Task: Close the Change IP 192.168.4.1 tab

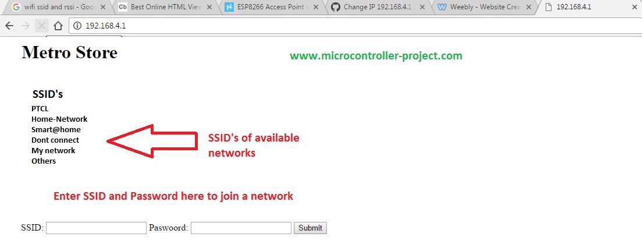Action: (422, 7)
